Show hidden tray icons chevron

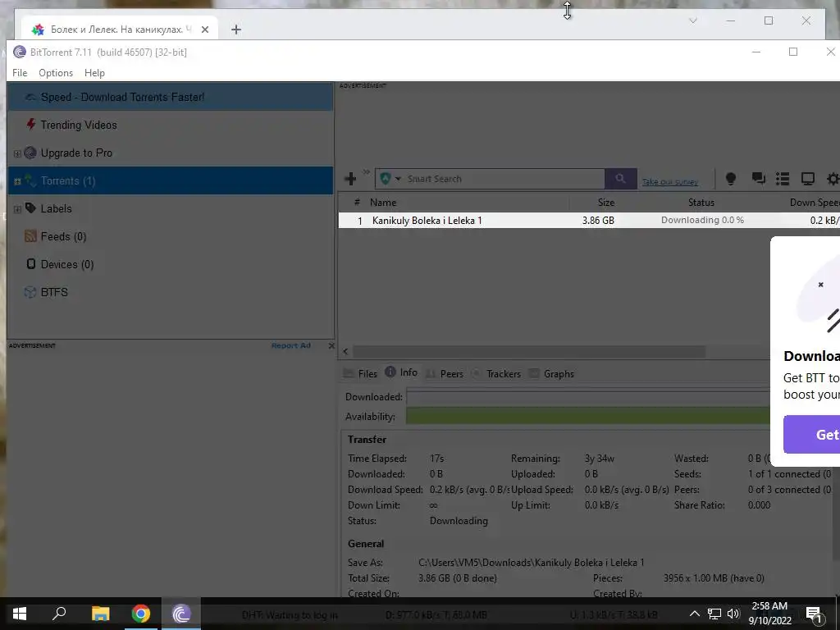point(694,614)
